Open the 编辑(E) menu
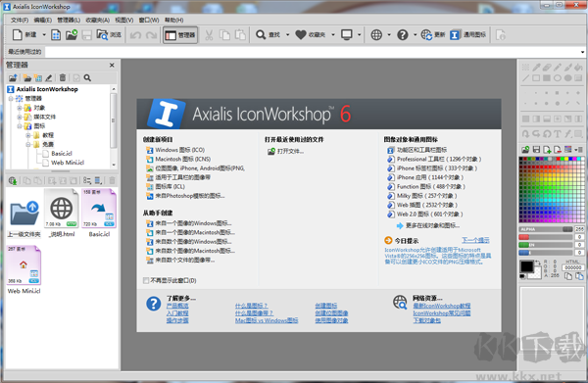This screenshot has height=383, width=588. 42,20
